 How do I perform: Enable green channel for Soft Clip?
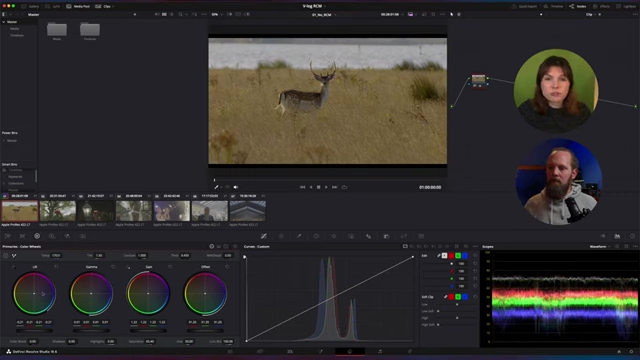pos(458,297)
